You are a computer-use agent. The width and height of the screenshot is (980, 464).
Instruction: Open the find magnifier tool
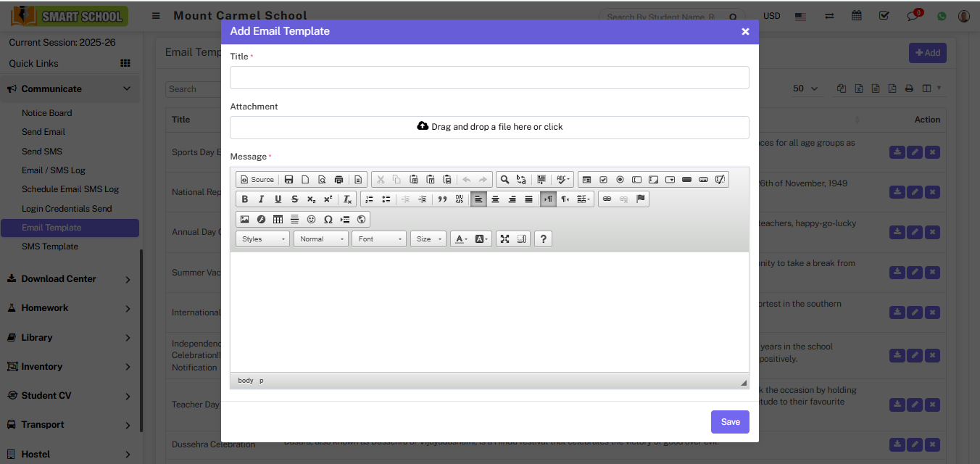(504, 180)
